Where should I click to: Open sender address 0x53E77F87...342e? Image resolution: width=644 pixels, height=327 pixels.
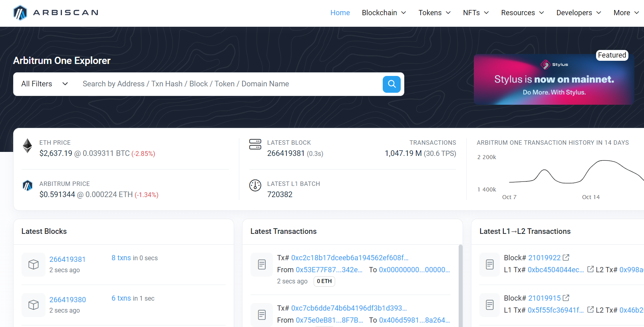329,270
